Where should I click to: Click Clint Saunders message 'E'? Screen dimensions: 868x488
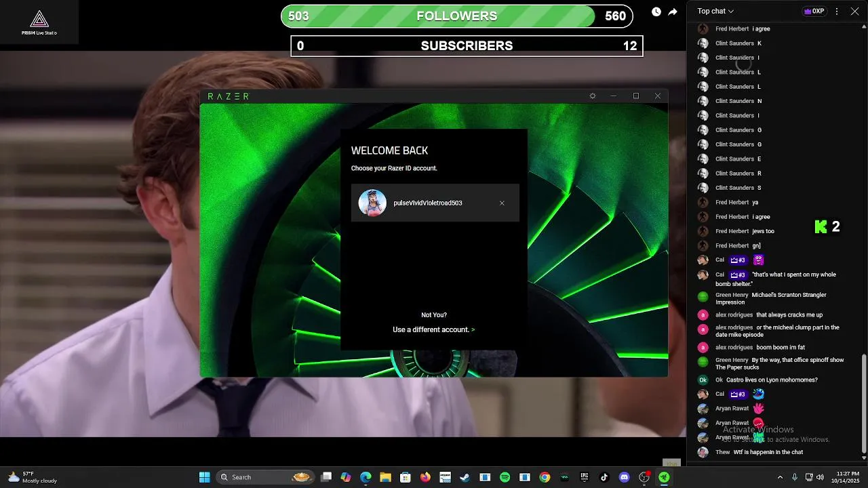(759, 159)
